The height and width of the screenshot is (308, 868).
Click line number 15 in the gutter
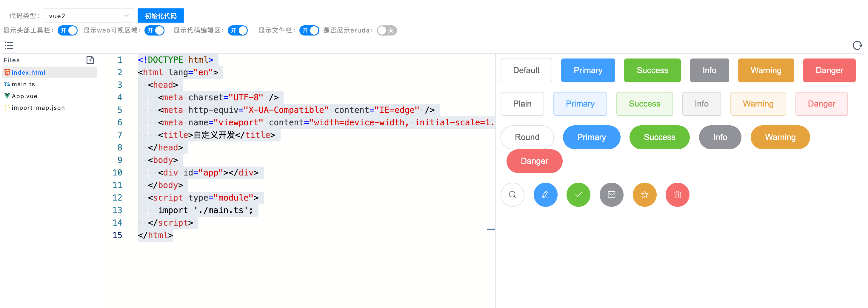pyautogui.click(x=117, y=235)
